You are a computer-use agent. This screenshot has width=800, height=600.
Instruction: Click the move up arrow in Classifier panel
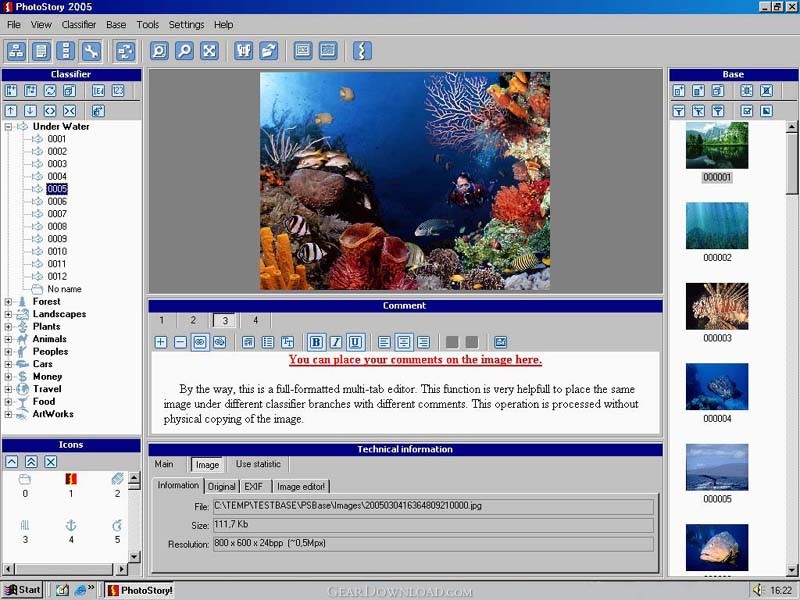pyautogui.click(x=11, y=111)
